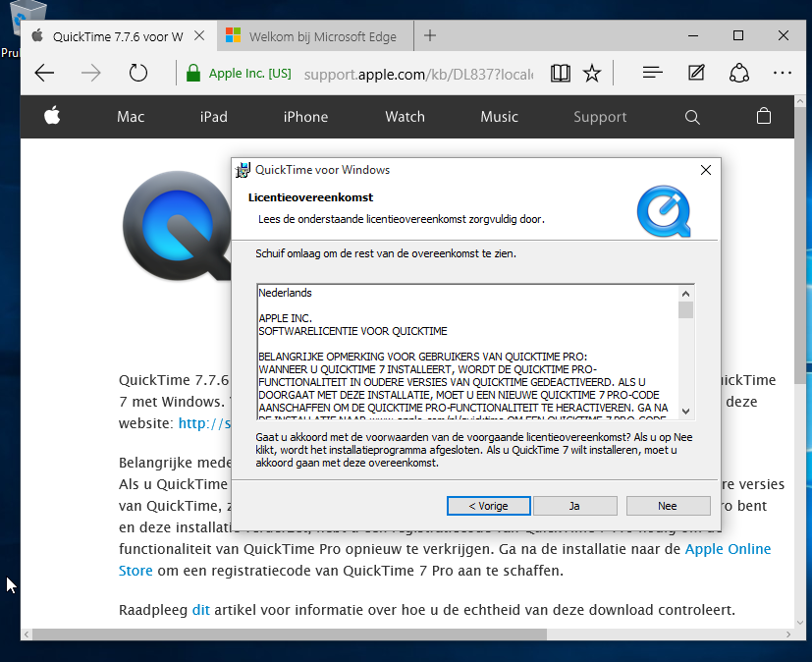The image size is (812, 662).
Task: Open a new tab with plus button
Action: pos(430,35)
